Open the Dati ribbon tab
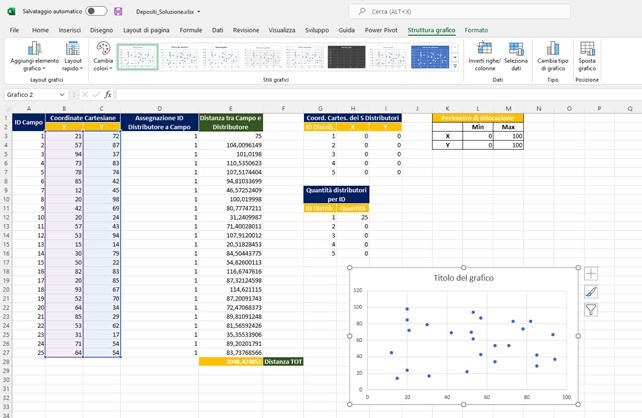 pos(217,30)
